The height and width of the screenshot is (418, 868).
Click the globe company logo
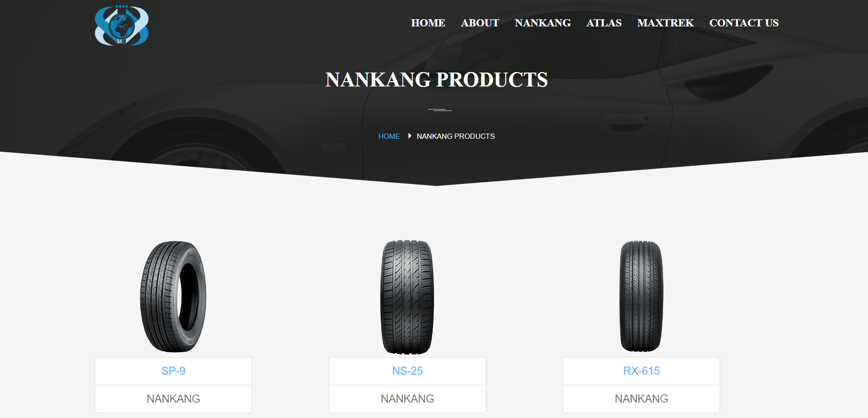tap(121, 25)
